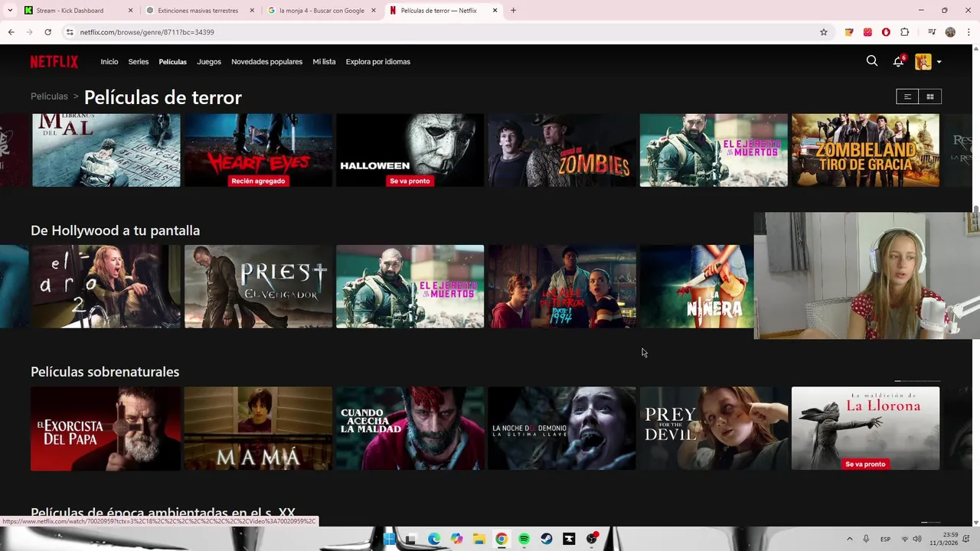Open Zombieland Tiro de Gracia thumbnail
This screenshot has height=551, width=980.
coord(865,150)
